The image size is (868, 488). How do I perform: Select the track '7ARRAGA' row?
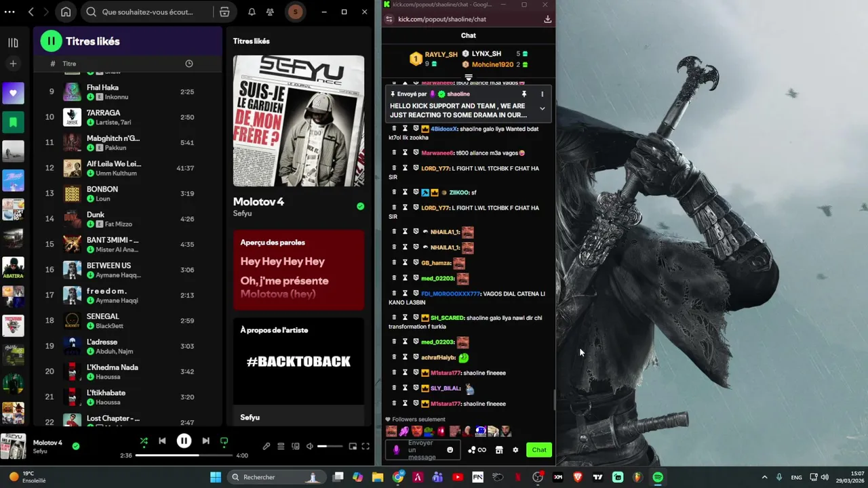tap(129, 117)
